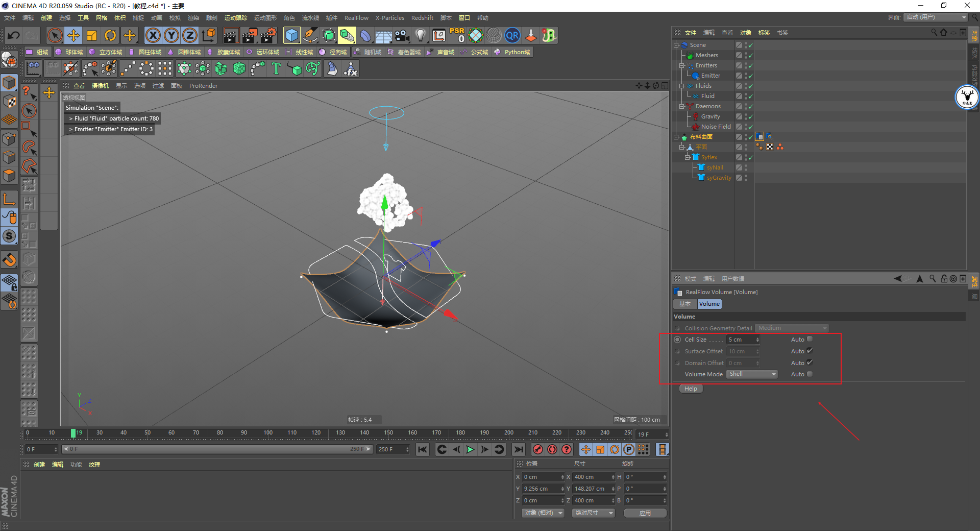This screenshot has width=980, height=531.
Task: Collapse the Emitters tree group
Action: (682, 65)
